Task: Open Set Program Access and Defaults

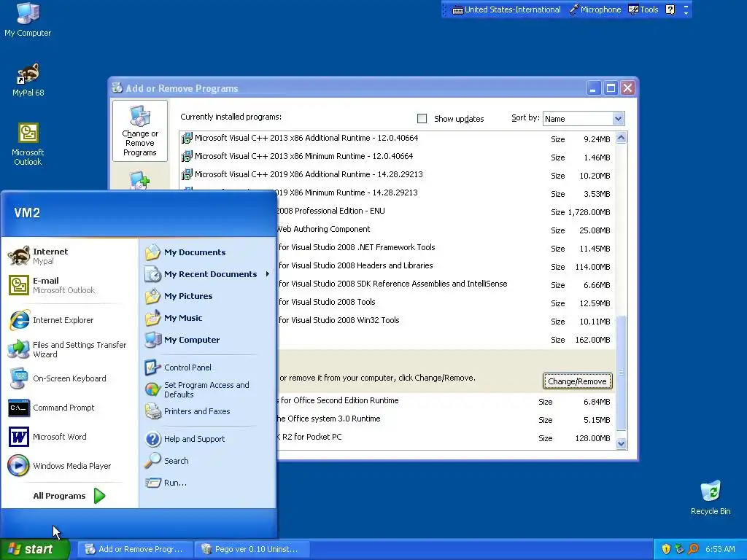Action: tap(207, 389)
